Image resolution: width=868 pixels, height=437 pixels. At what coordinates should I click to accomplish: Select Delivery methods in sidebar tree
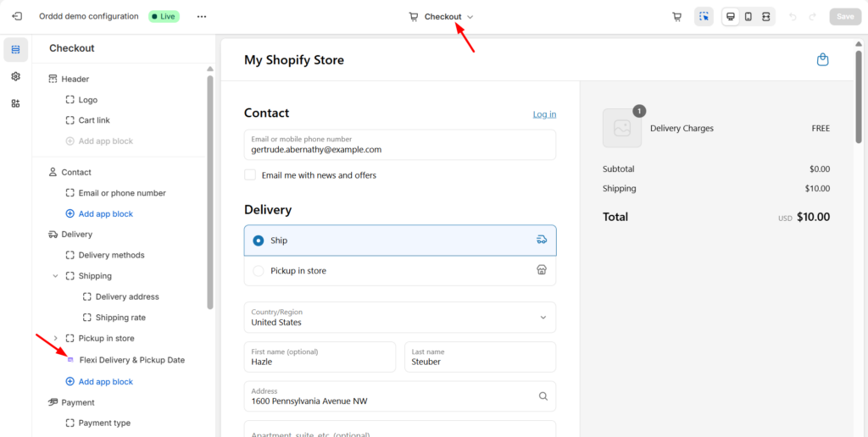pyautogui.click(x=111, y=255)
